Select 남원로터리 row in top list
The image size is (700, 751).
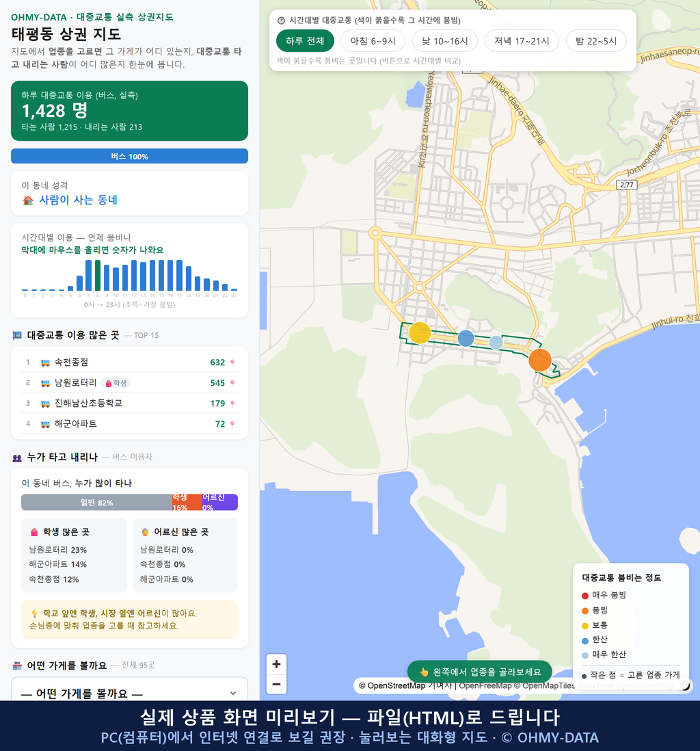129,383
